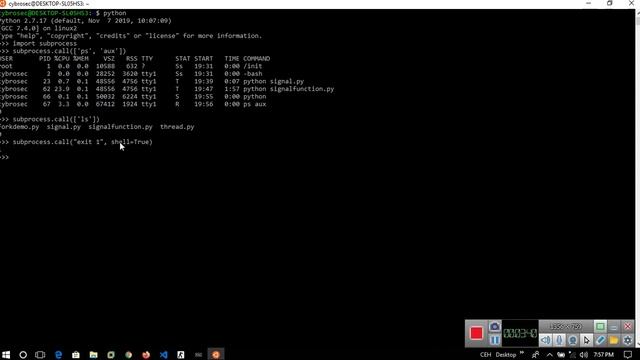Toggle microphone recording in the recorder
Screen dimensions: 640x360
tap(559, 340)
